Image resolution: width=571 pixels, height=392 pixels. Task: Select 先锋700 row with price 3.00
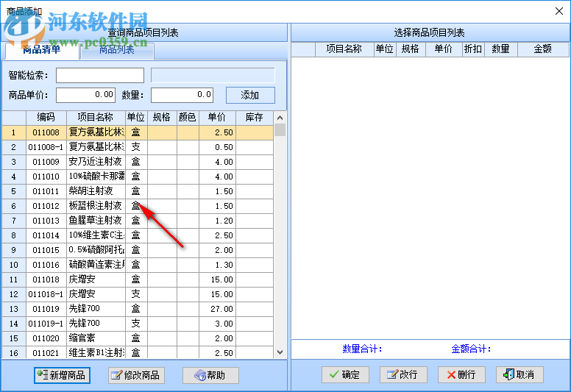point(138,324)
